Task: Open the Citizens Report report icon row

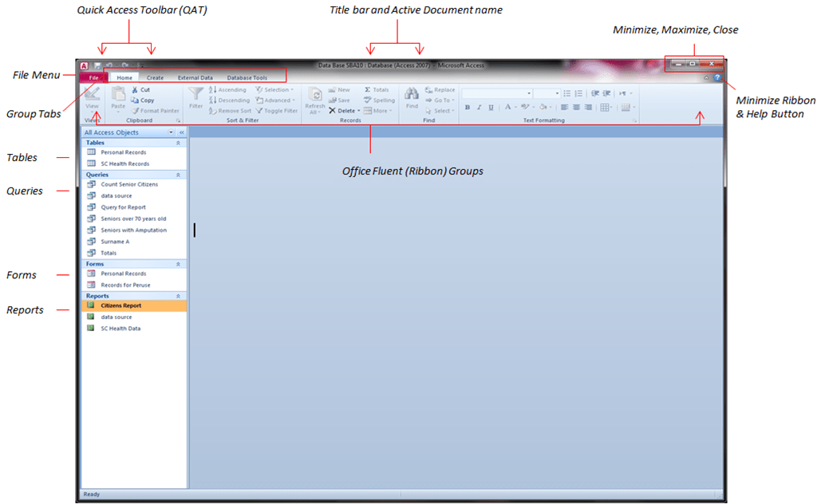Action: coord(134,305)
